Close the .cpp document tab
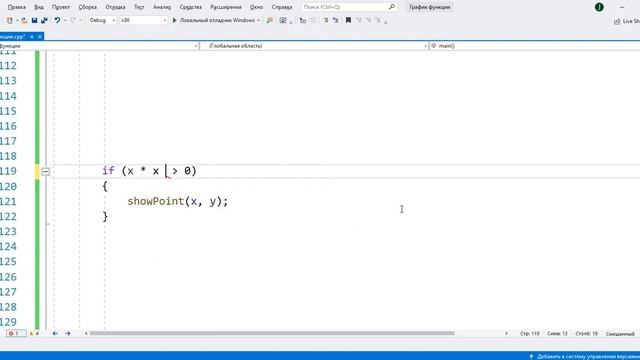 [40, 37]
